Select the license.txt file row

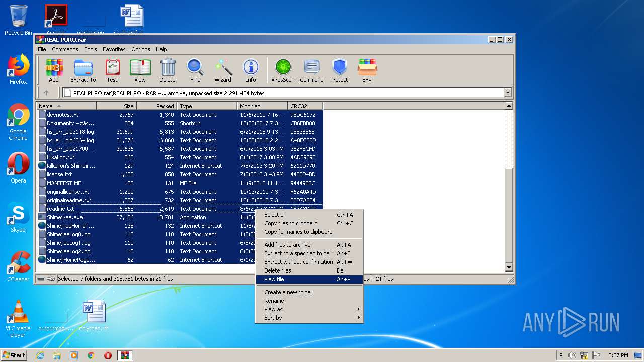(x=180, y=174)
